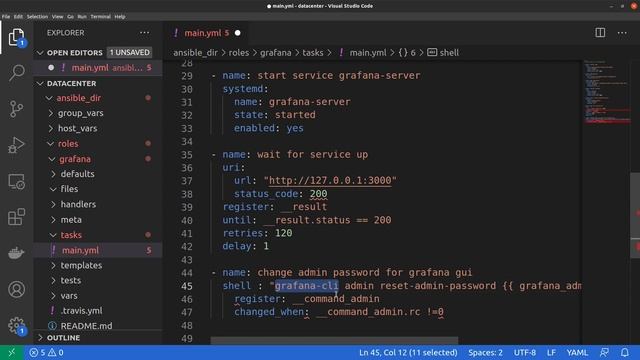This screenshot has height=360, width=640.
Task: Open Run and Debug view icon
Action: [x=16, y=145]
